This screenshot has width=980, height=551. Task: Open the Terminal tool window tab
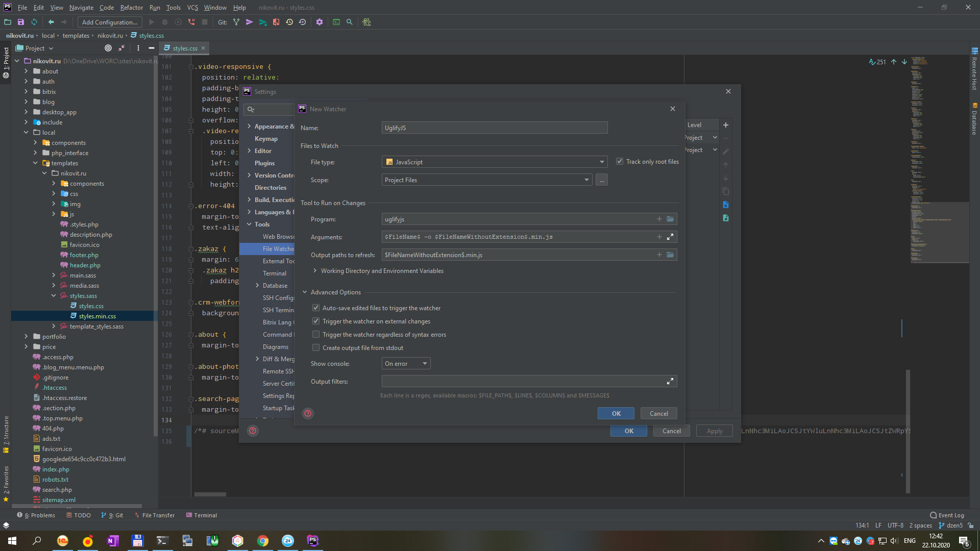tap(202, 515)
